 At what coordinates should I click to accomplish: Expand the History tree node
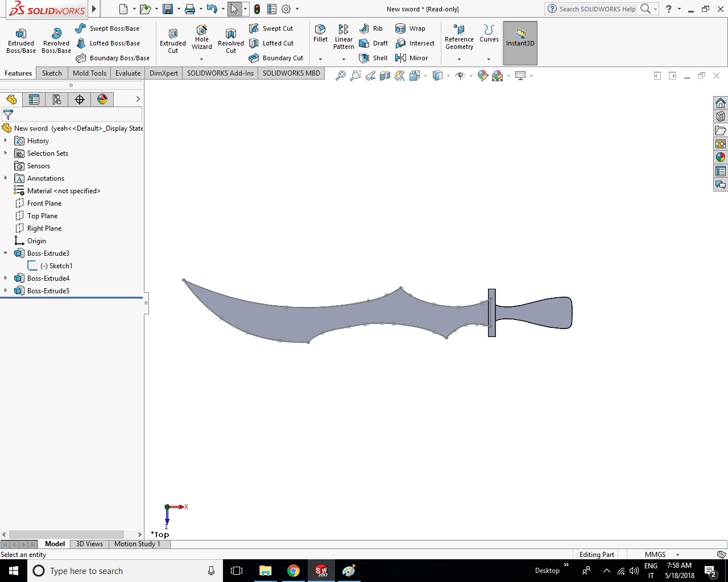[x=6, y=140]
